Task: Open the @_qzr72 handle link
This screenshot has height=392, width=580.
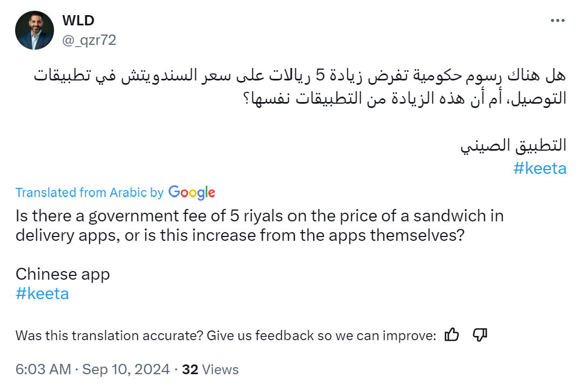Action: pyautogui.click(x=89, y=40)
